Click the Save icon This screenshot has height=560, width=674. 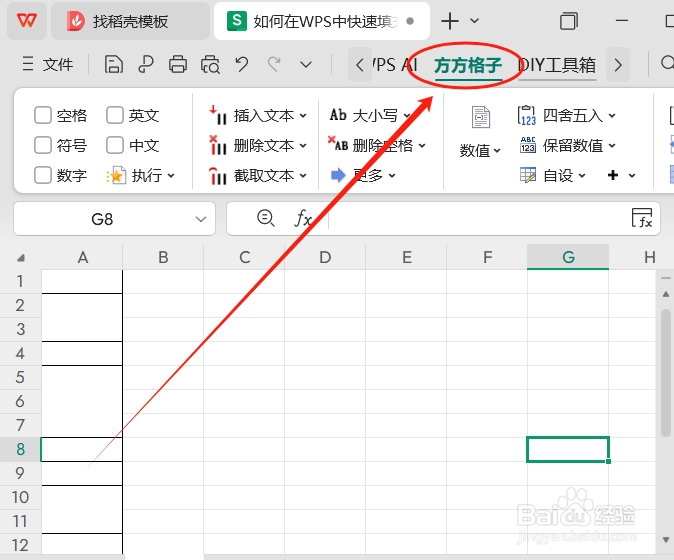click(113, 64)
